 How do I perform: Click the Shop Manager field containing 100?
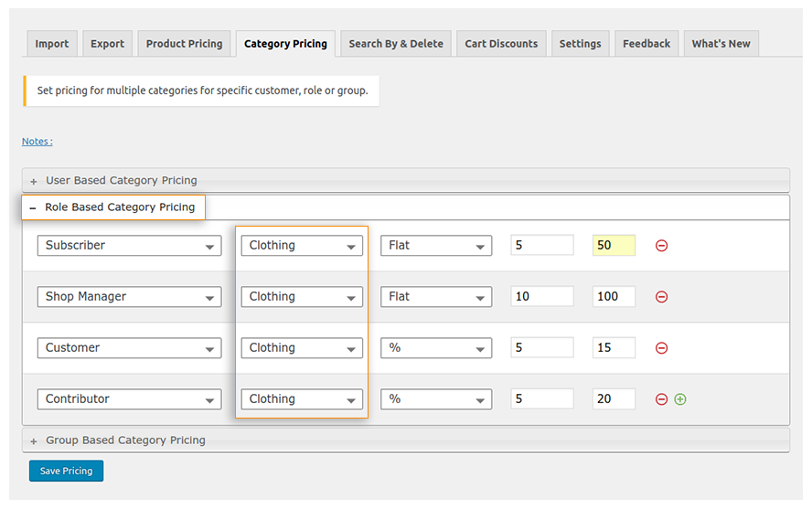coord(614,296)
